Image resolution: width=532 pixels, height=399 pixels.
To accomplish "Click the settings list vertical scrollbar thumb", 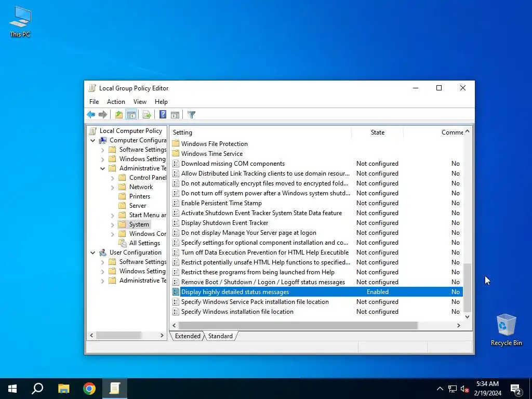I will pyautogui.click(x=467, y=287).
